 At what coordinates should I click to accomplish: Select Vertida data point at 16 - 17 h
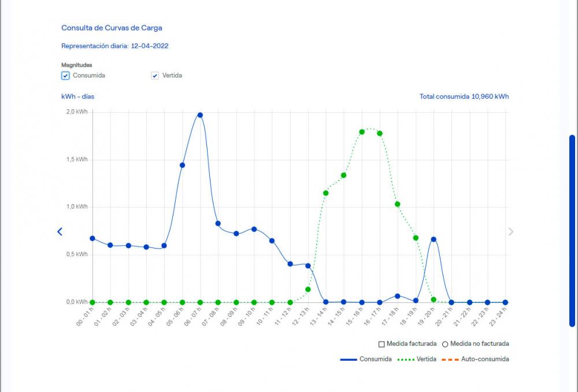click(x=380, y=134)
